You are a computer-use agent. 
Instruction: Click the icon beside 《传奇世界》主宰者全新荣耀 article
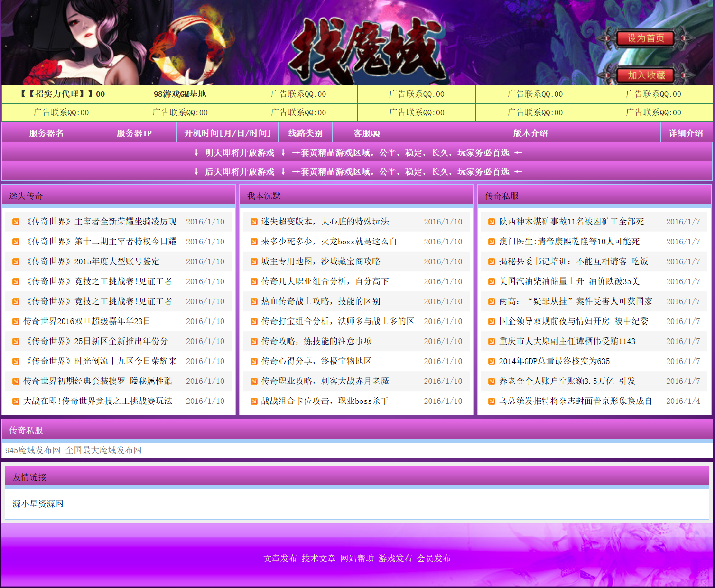15,221
